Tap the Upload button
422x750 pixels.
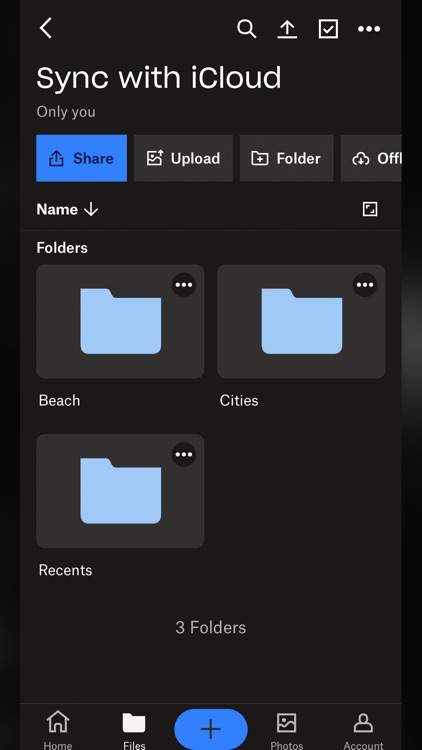tap(183, 158)
